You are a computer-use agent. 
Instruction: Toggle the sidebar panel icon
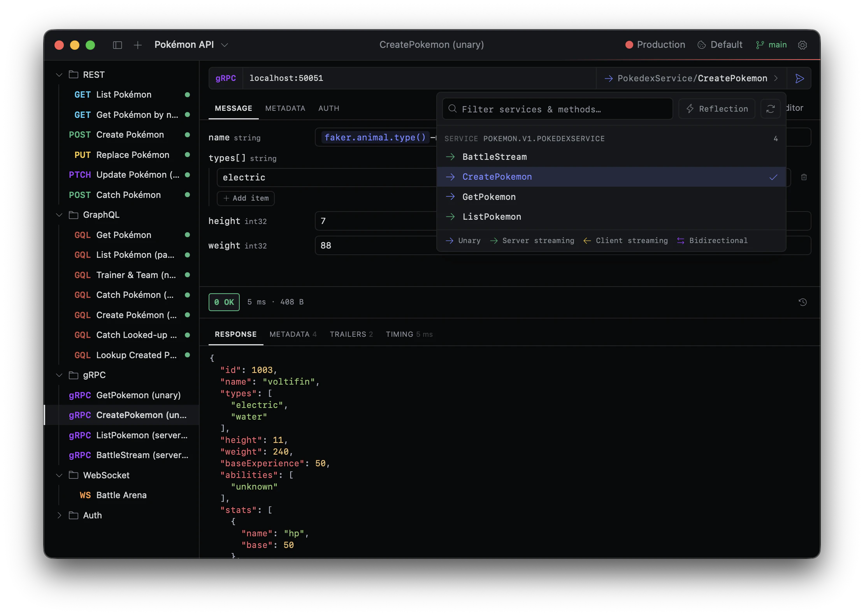(118, 45)
